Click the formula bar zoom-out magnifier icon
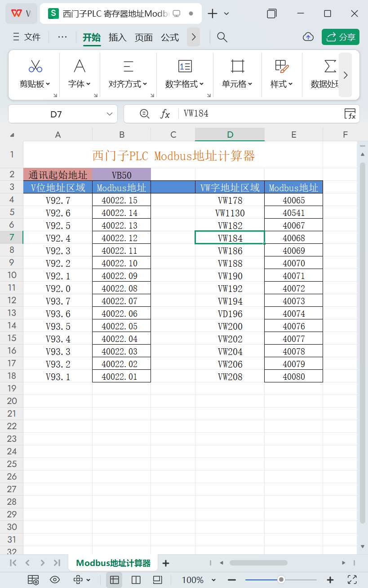Viewport: 368px width, 588px height. (x=144, y=114)
